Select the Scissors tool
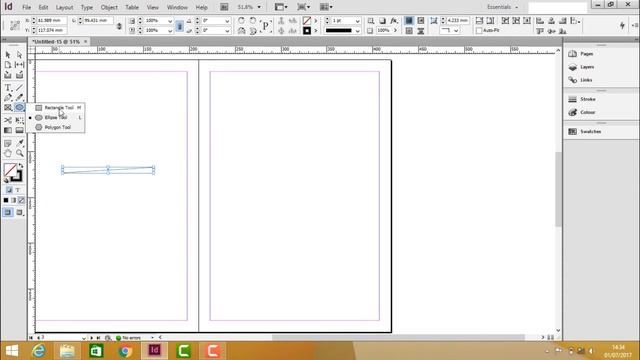640x360 pixels. point(8,120)
